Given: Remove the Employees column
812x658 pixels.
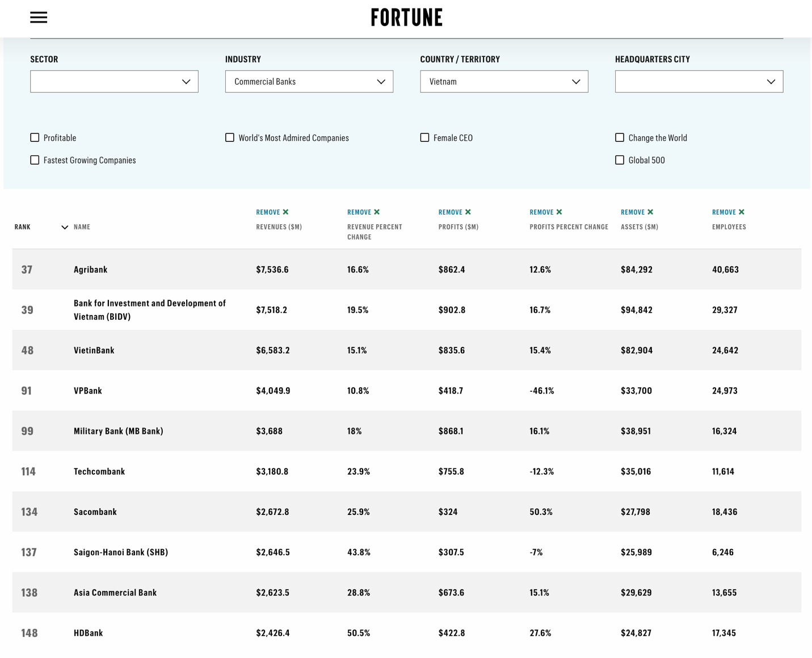Looking at the screenshot, I should tap(728, 212).
